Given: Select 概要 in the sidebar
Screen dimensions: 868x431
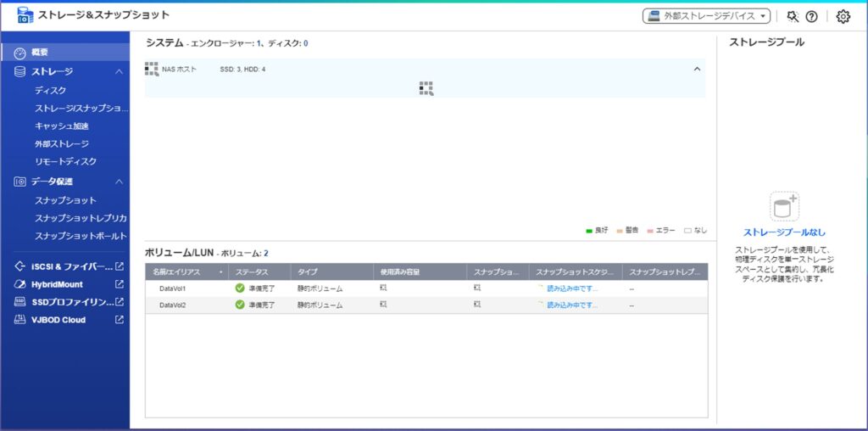Looking at the screenshot, I should (41, 53).
